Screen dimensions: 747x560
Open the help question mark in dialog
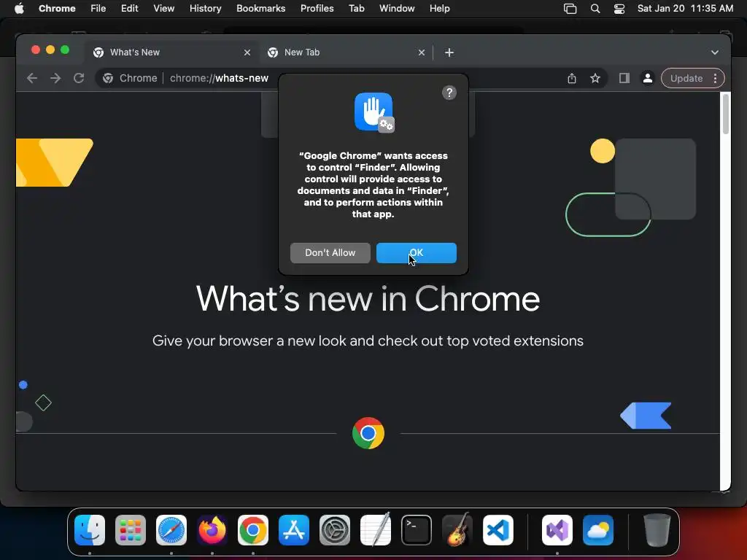[449, 93]
